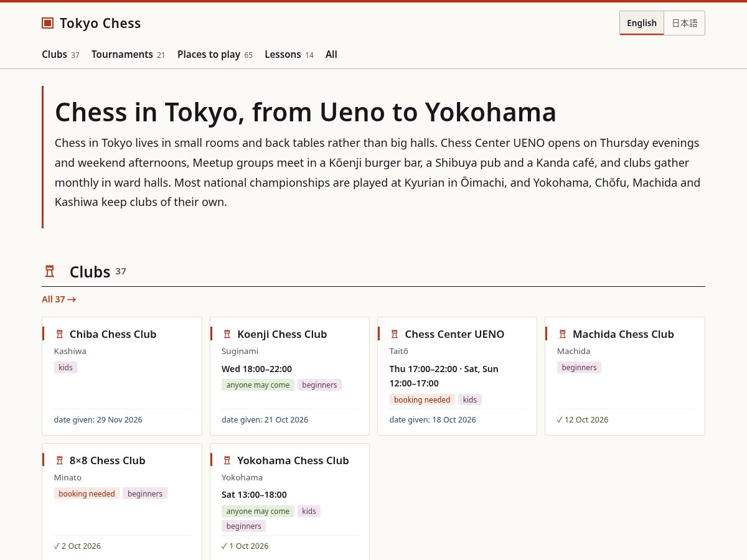Screen dimensions: 747x560
Task: Click 'date given: 29 Nov 2026' text
Action: tap(98, 420)
